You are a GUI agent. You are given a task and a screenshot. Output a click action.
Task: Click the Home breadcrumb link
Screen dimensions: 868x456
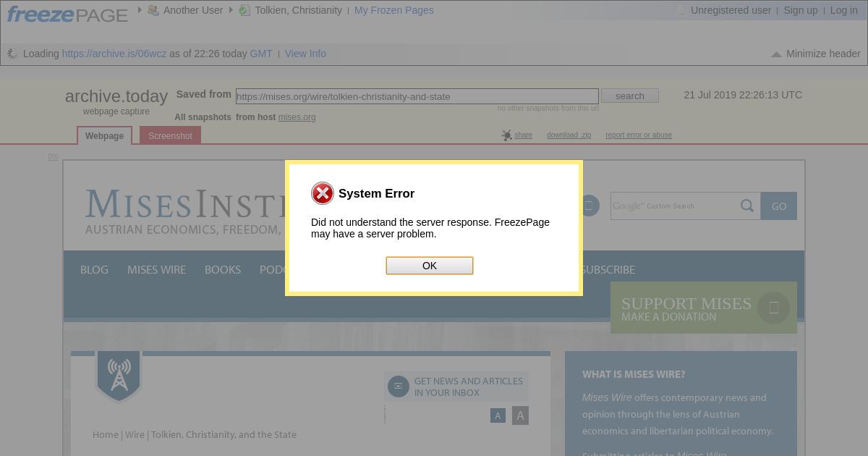(x=106, y=434)
